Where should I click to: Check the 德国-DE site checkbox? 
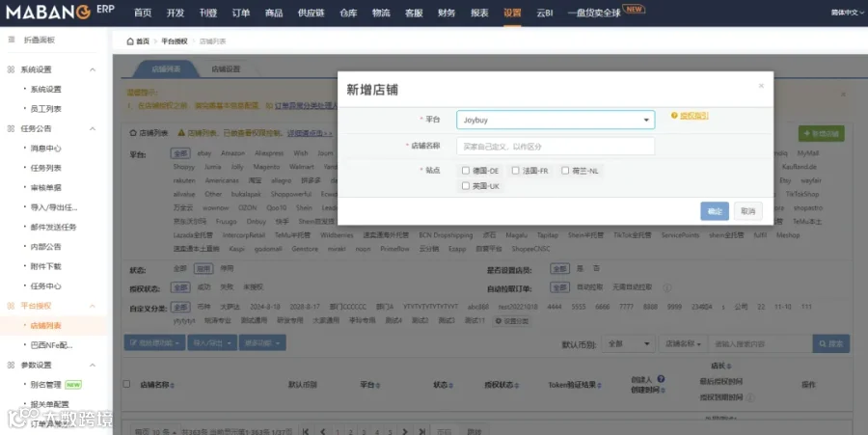(x=466, y=171)
